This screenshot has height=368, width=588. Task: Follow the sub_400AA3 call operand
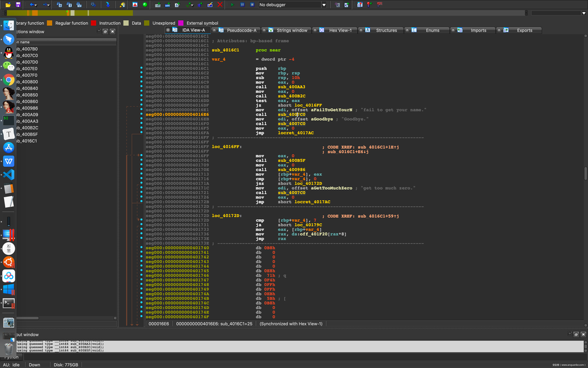[x=292, y=87]
